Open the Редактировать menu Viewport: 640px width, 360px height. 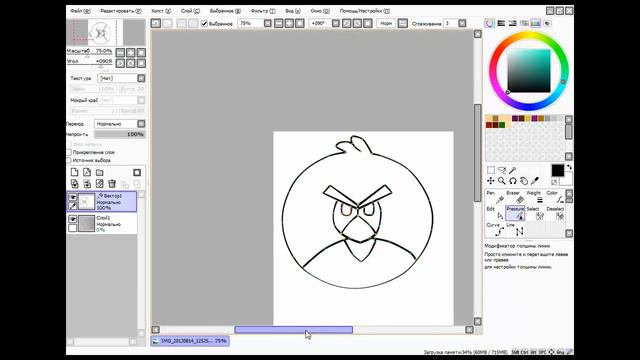click(x=121, y=11)
